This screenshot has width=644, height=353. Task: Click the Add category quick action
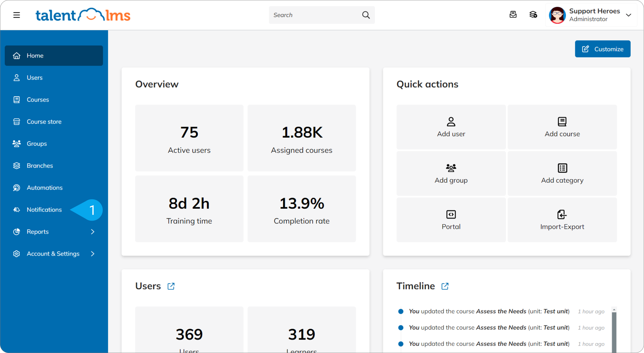click(x=562, y=173)
